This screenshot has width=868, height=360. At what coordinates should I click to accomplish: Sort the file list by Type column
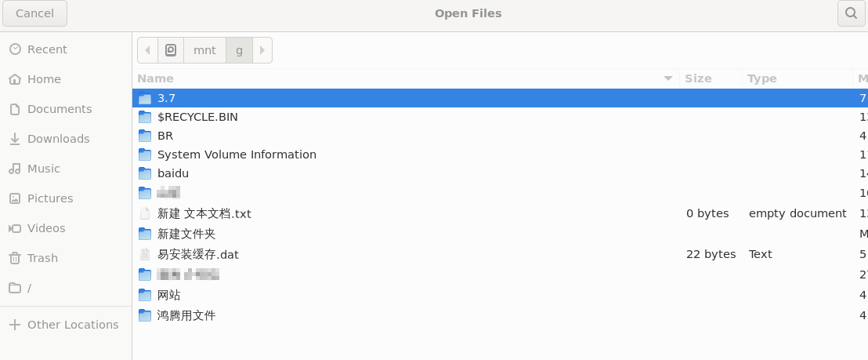(797, 78)
